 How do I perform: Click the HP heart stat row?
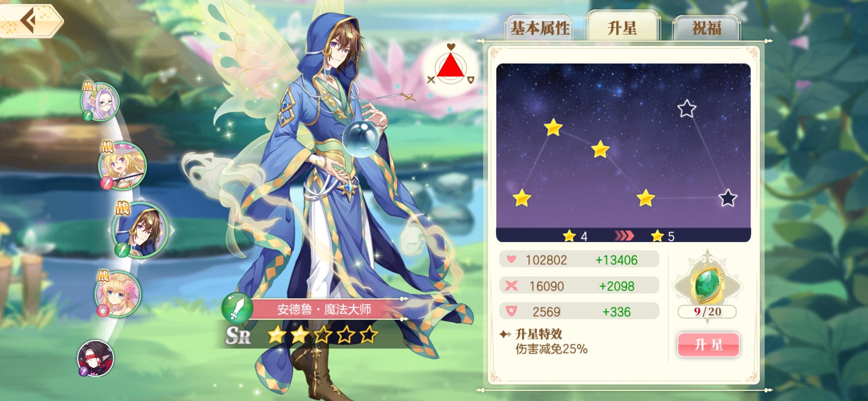coord(579,259)
